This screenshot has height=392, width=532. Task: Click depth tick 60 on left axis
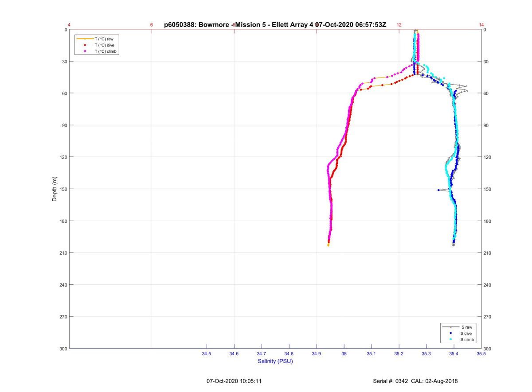coord(65,93)
